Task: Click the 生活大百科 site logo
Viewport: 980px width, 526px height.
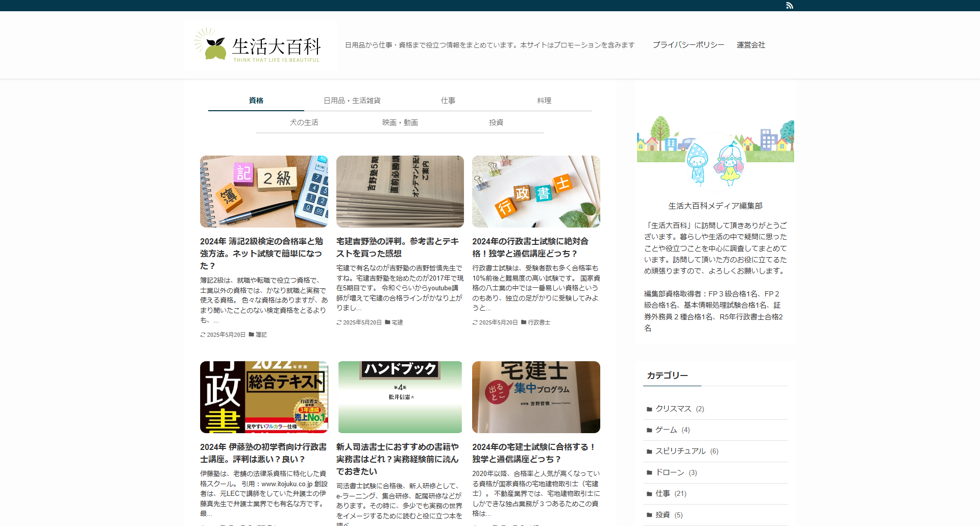Action: (x=258, y=46)
